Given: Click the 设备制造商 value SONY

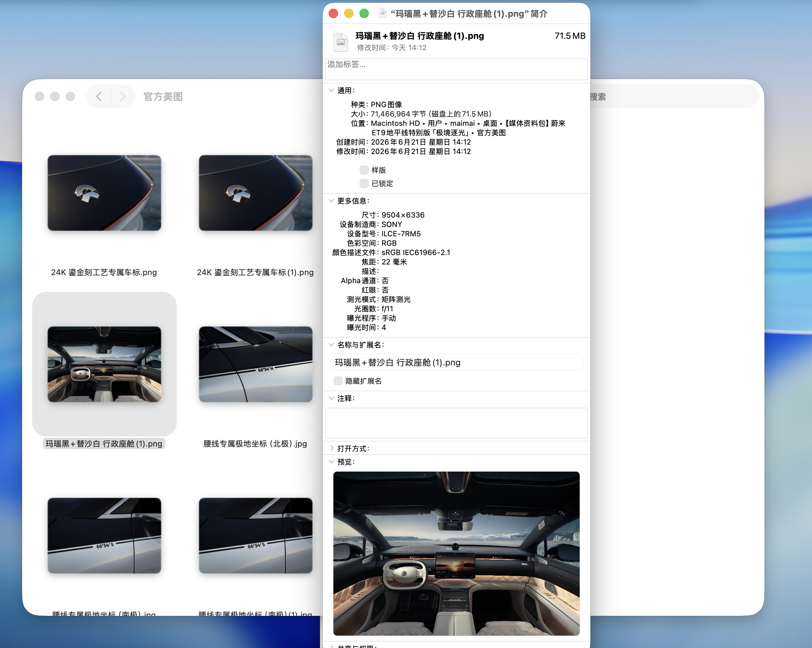Looking at the screenshot, I should click(x=392, y=224).
